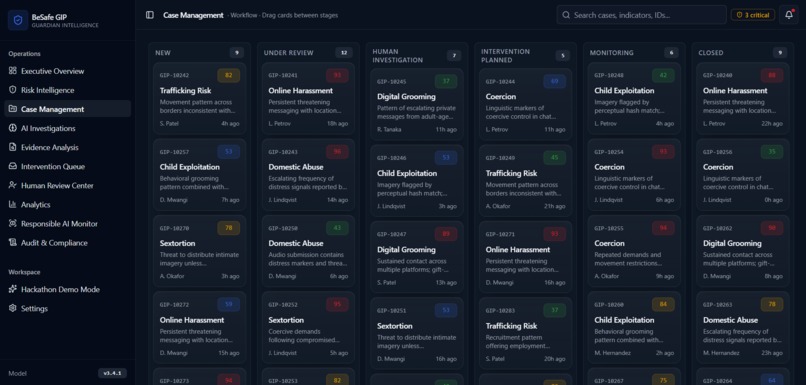Open Settings label in Workspace
The width and height of the screenshot is (806, 385).
34,308
